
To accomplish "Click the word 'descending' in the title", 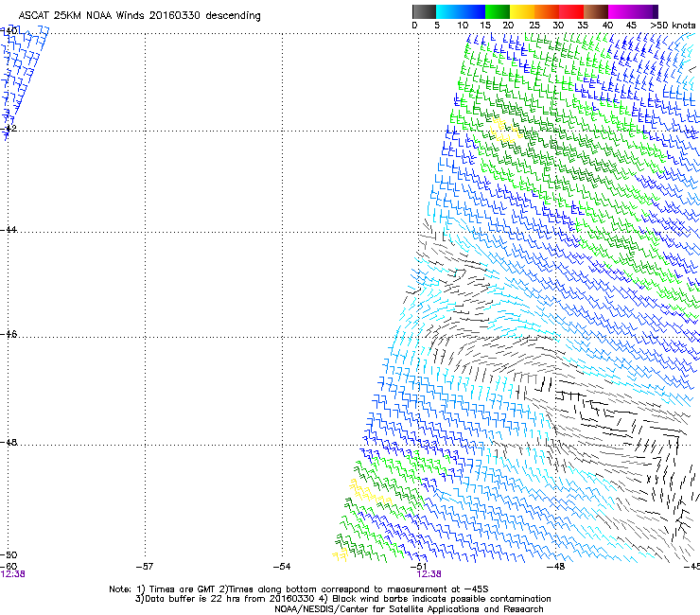I will tap(233, 16).
